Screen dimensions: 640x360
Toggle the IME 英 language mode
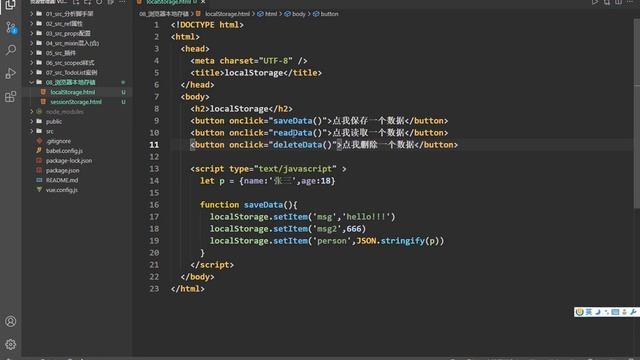[589, 312]
